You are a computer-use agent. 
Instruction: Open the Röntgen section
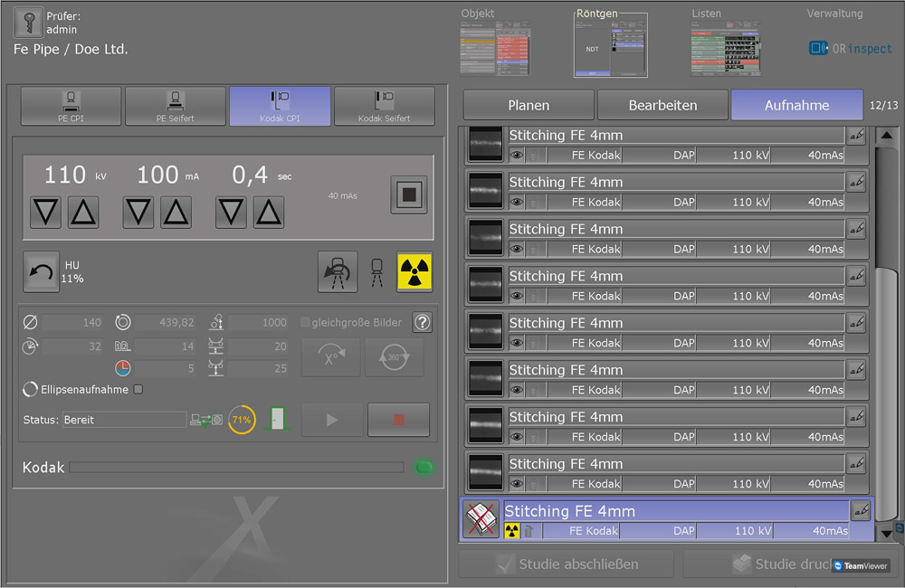click(611, 45)
